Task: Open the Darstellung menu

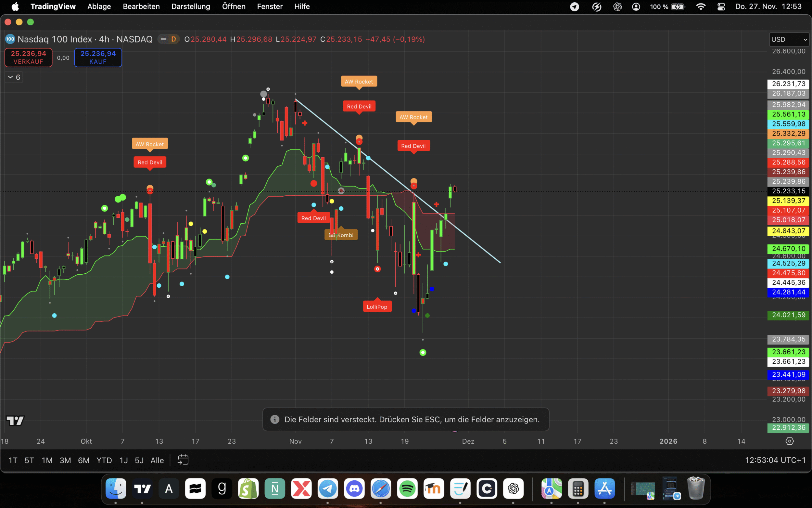Action: (190, 7)
